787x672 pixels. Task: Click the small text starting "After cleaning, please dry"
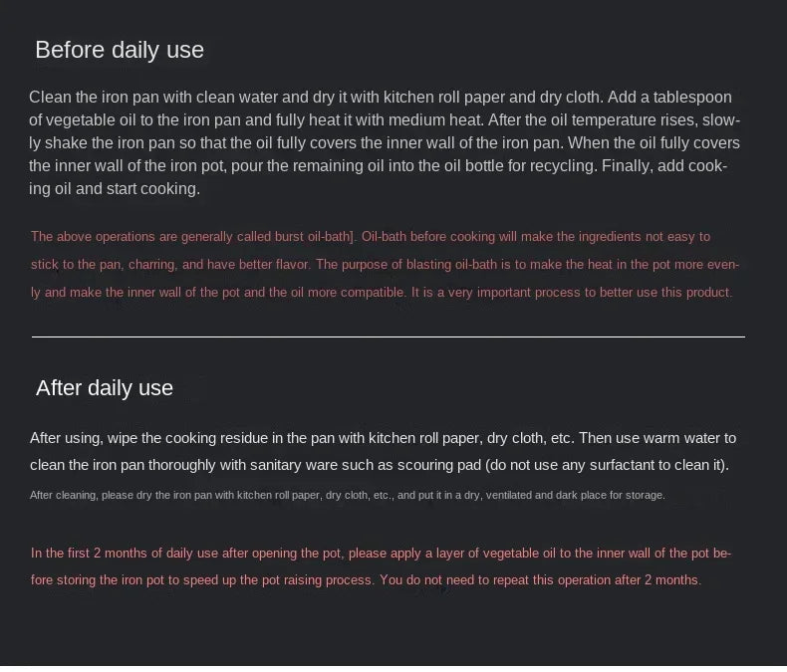[x=348, y=495]
